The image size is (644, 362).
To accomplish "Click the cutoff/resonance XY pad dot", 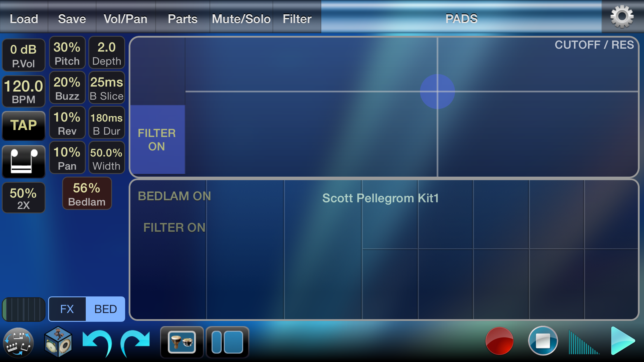I will point(437,92).
